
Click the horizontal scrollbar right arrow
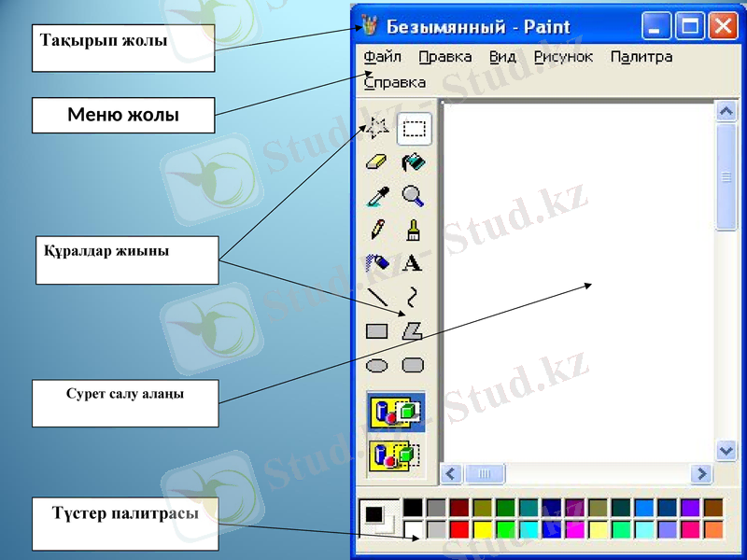tap(701, 474)
